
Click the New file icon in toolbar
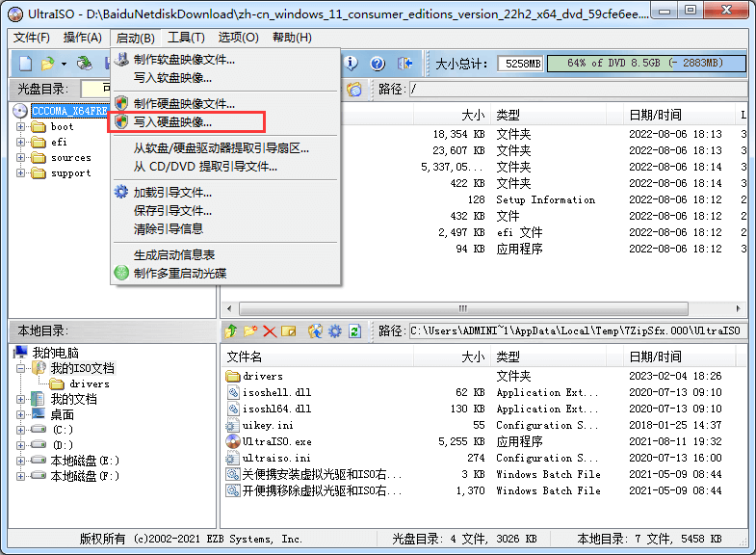[26, 64]
